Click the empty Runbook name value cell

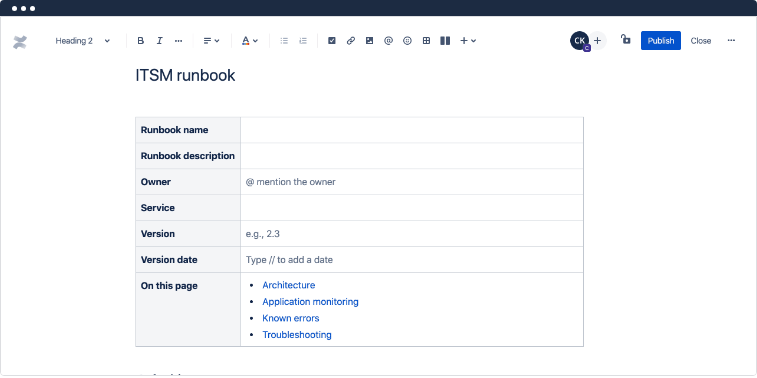412,130
